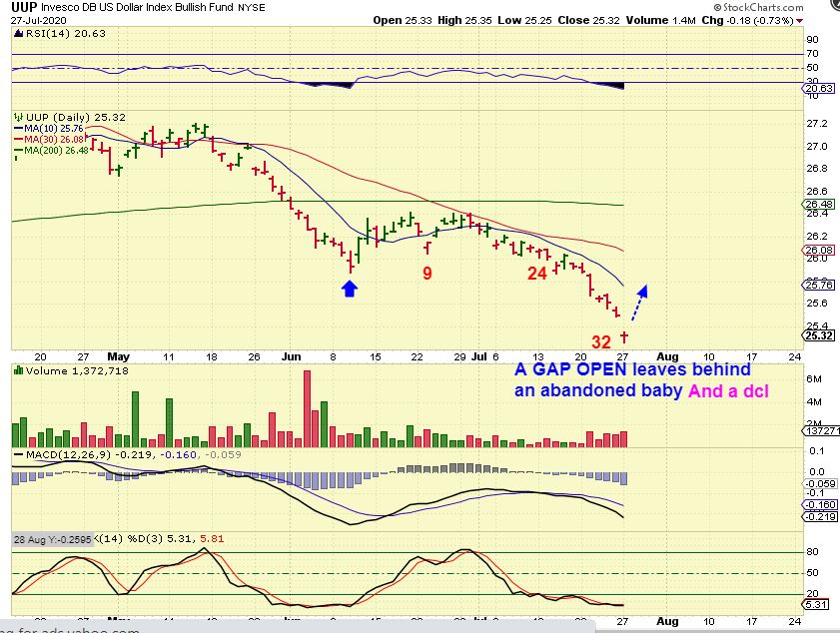Click the Aug label on price chart date axis
This screenshot has width=840, height=633.
(667, 356)
